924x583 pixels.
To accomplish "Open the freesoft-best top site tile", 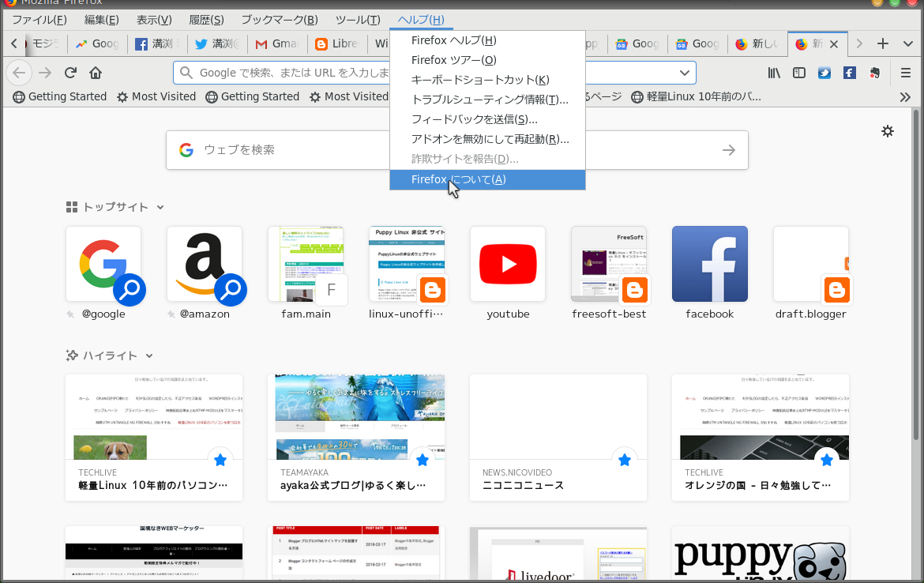I will (x=609, y=264).
